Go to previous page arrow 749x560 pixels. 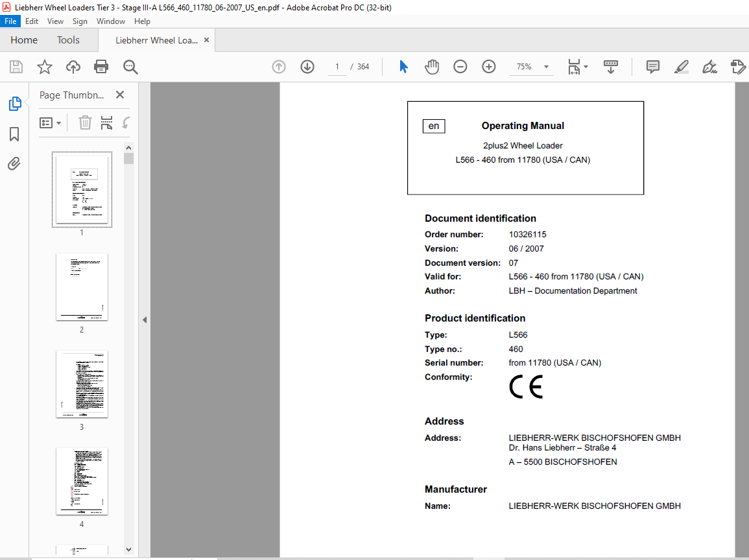[279, 67]
